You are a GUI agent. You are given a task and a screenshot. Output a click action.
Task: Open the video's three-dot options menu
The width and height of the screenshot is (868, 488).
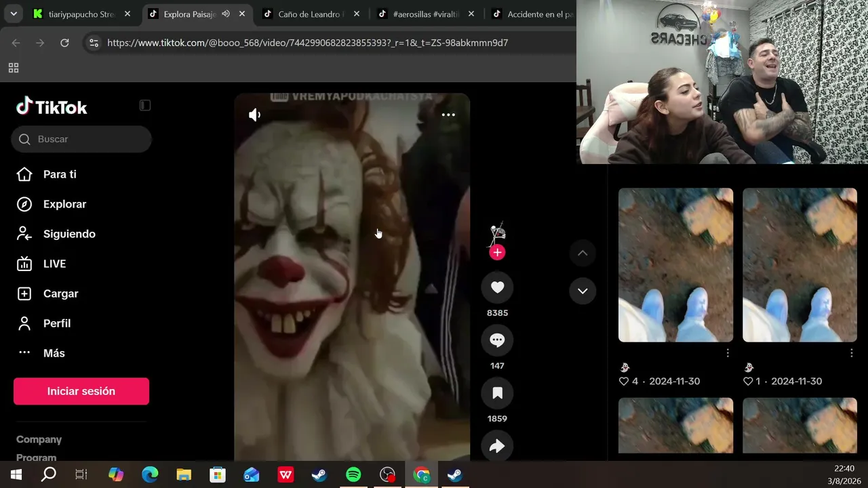[x=448, y=115]
